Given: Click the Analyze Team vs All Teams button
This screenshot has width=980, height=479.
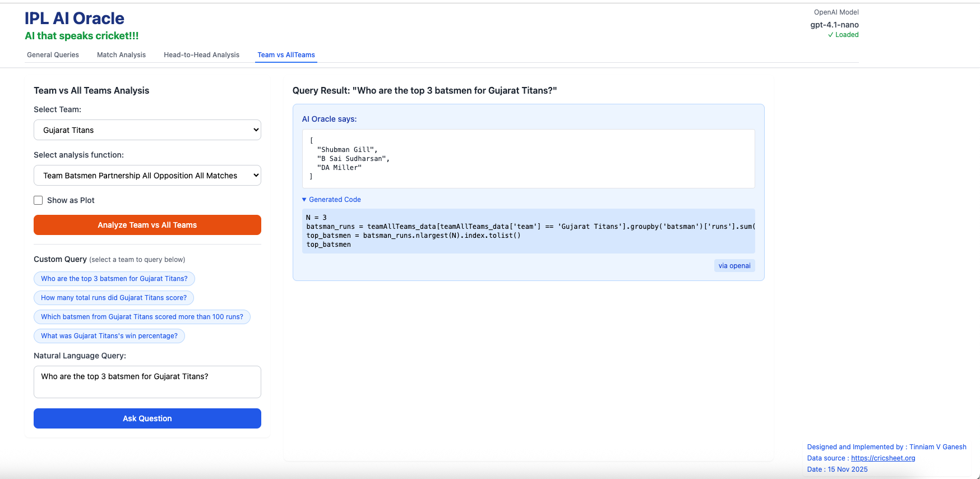Looking at the screenshot, I should pyautogui.click(x=147, y=225).
